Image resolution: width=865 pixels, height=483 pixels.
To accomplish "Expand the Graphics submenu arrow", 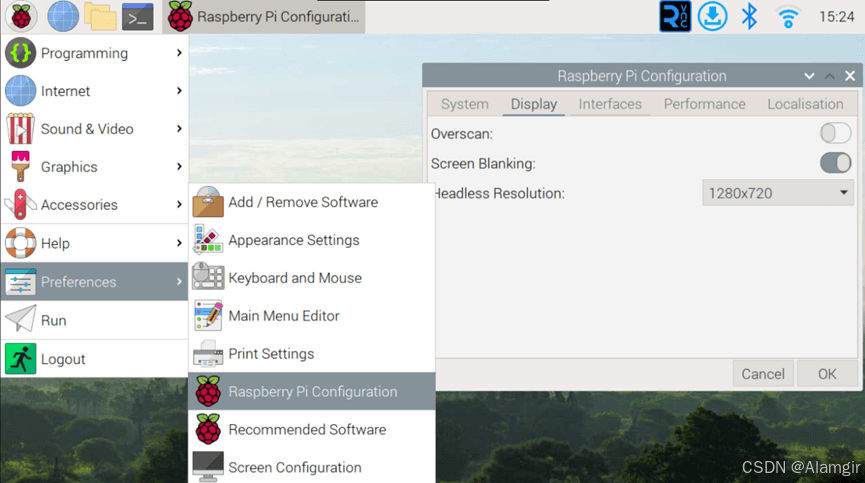I will coord(179,167).
